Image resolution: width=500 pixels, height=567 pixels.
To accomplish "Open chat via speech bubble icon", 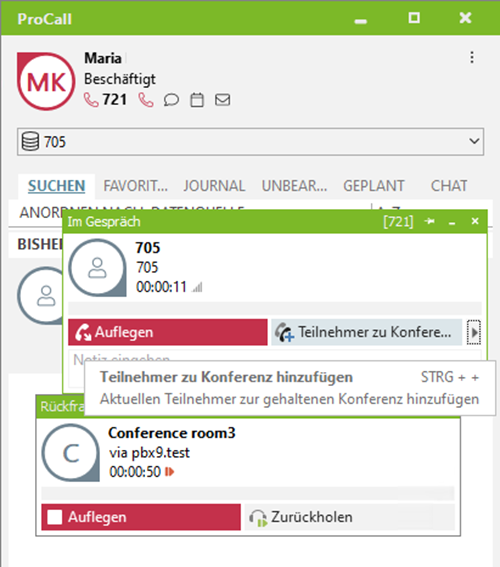I will click(171, 100).
